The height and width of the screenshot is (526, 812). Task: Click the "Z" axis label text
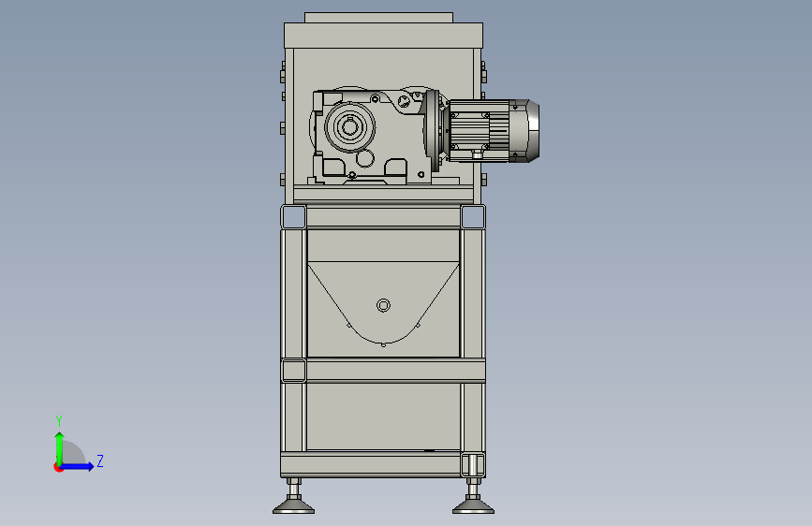pyautogui.click(x=100, y=460)
